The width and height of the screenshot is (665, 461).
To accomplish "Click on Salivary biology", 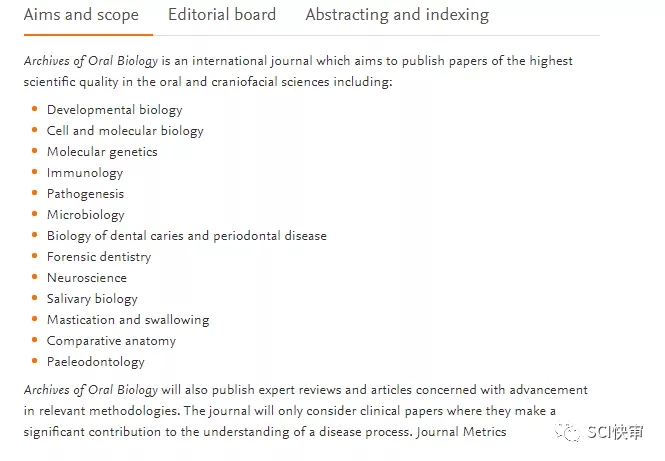I will (x=92, y=299).
